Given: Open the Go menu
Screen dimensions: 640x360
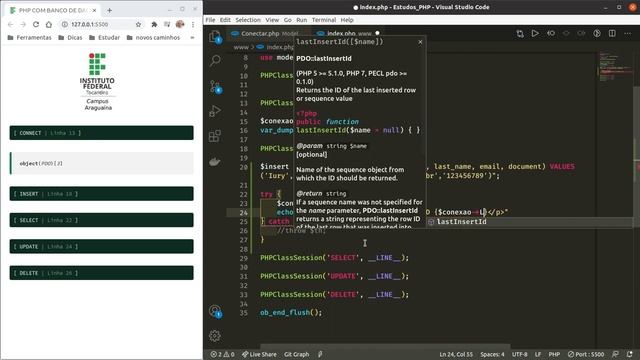Looking at the screenshot, I should click(x=288, y=20).
